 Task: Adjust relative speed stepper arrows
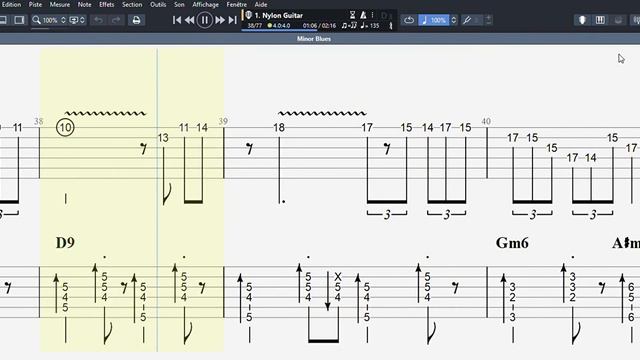point(453,20)
